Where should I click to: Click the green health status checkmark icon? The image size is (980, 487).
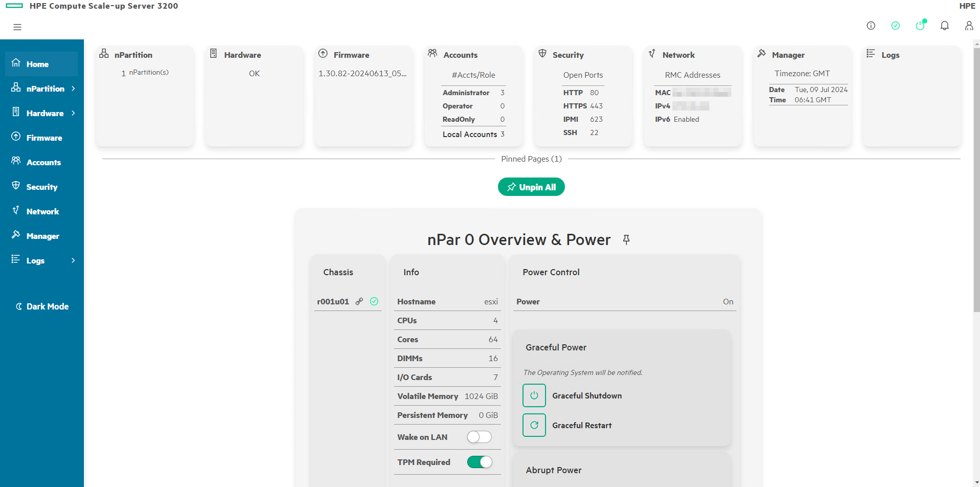(x=896, y=26)
